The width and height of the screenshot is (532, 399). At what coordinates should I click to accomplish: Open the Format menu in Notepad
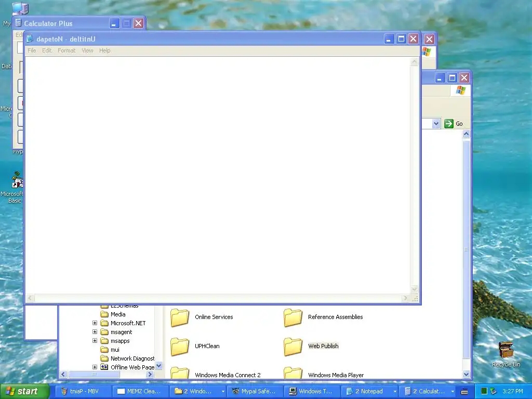coord(66,50)
